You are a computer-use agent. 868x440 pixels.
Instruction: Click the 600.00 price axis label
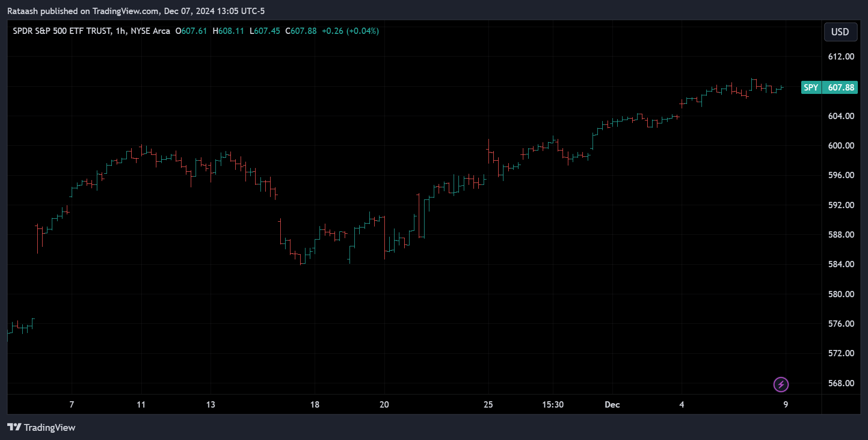[841, 146]
